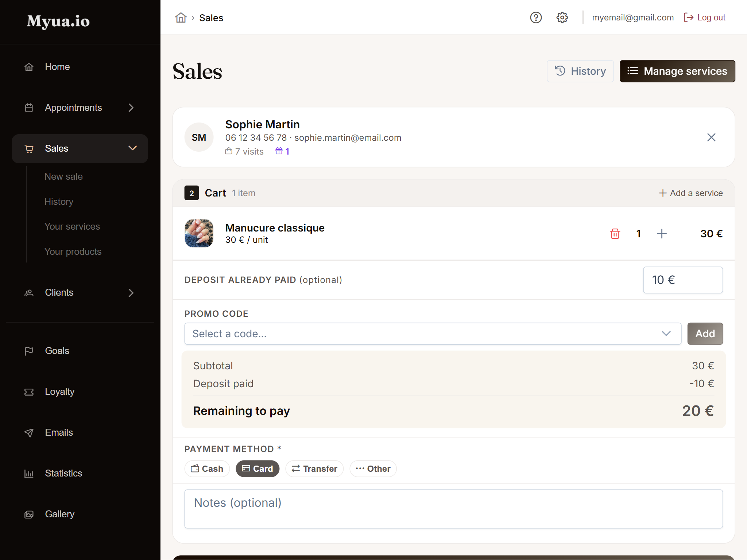Screen dimensions: 747x560
Task: Open settings gear icon
Action: click(562, 17)
